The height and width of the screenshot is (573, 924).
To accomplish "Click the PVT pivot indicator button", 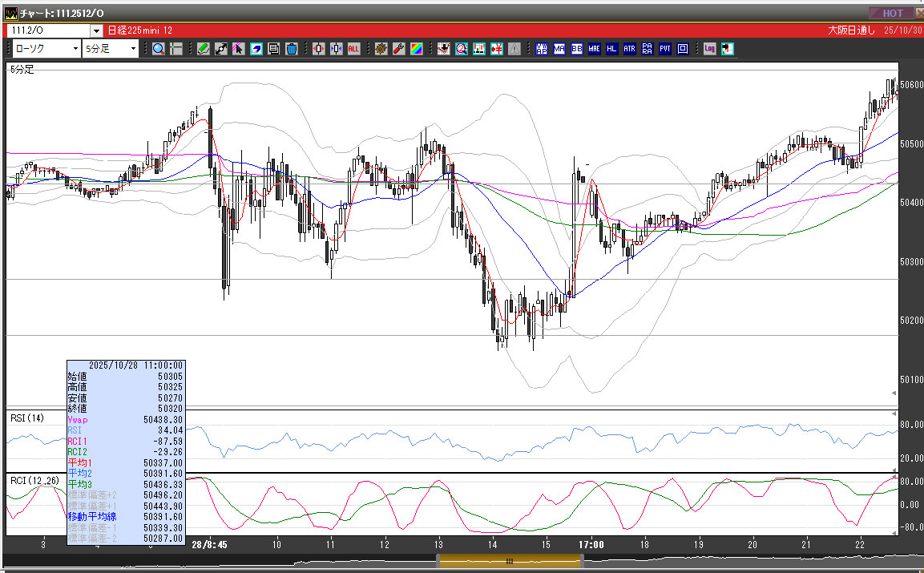I will (x=665, y=49).
